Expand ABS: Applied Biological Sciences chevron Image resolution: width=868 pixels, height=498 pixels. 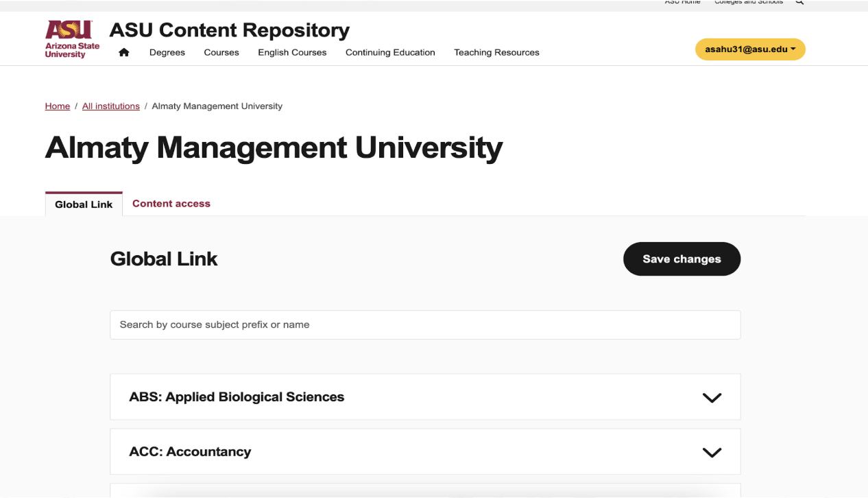[x=712, y=397]
